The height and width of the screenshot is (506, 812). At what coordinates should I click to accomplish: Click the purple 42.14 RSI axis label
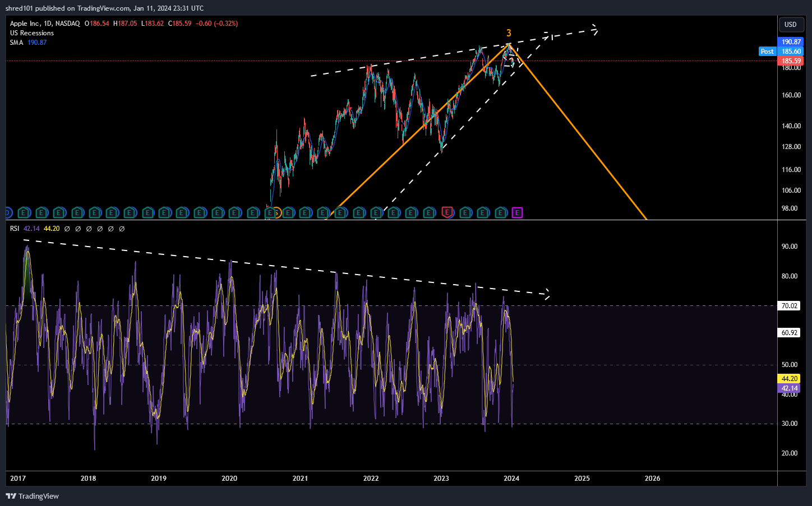pos(790,388)
